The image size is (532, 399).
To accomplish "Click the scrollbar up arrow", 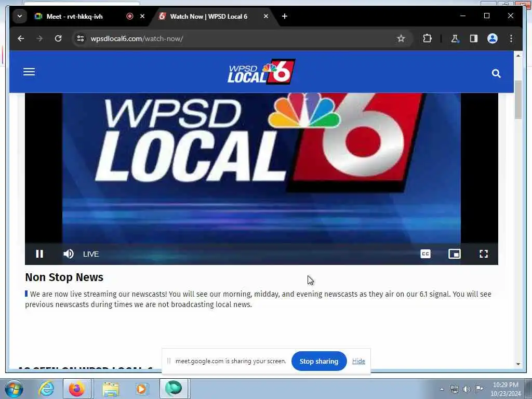I will (518, 56).
